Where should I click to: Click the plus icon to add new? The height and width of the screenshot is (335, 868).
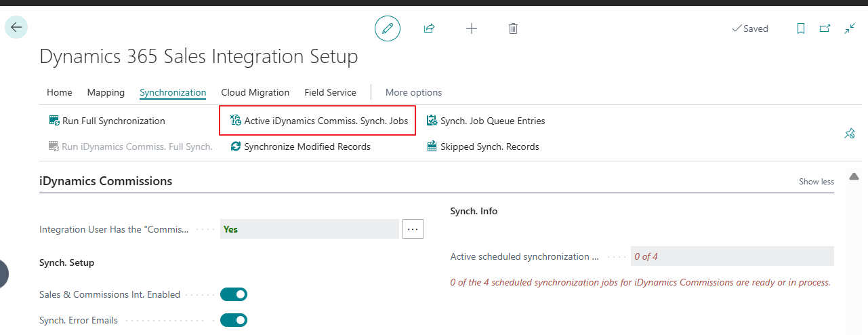coord(472,28)
